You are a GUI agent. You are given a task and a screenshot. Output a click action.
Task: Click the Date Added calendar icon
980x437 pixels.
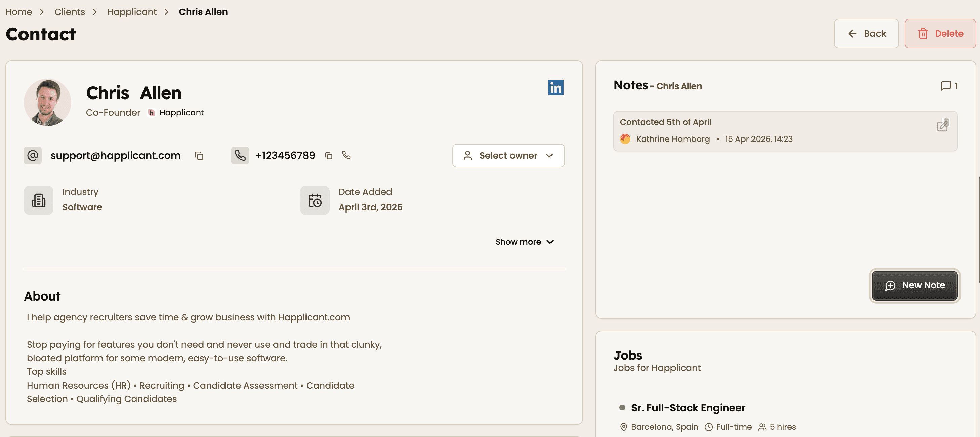tap(315, 200)
